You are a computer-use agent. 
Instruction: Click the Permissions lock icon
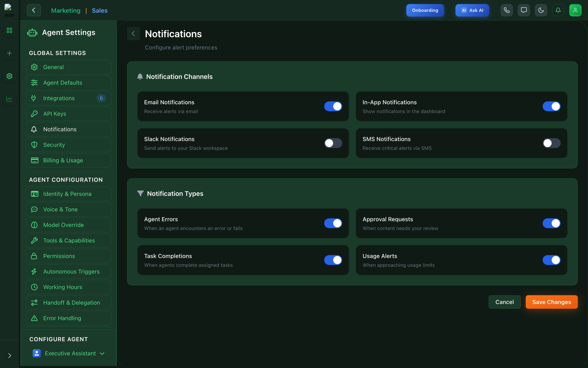[x=34, y=256]
